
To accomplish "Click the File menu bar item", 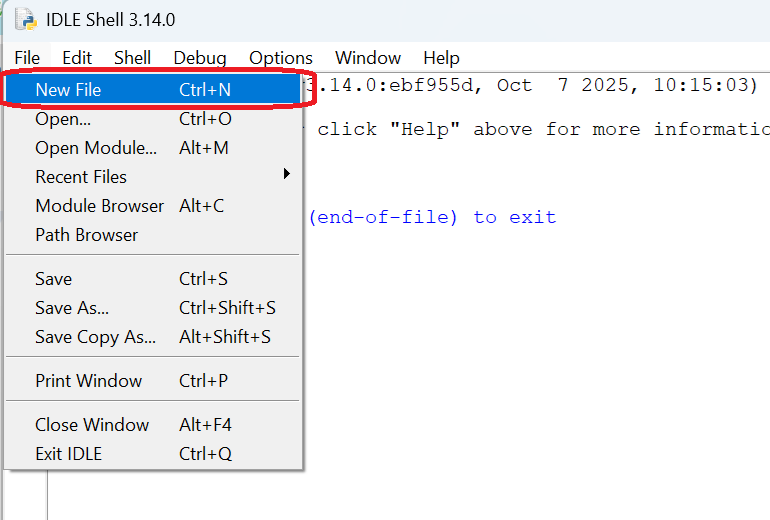I will [x=27, y=58].
